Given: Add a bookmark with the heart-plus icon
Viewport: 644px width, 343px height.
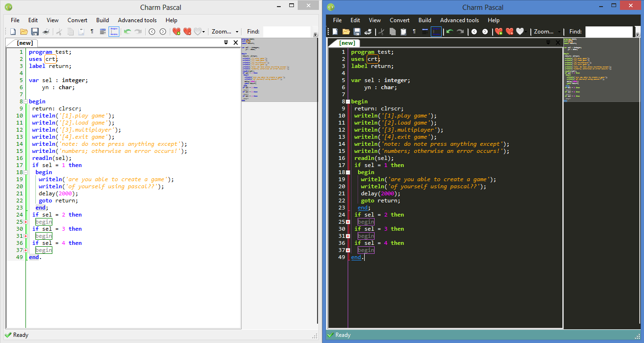Looking at the screenshot, I should coord(177,31).
